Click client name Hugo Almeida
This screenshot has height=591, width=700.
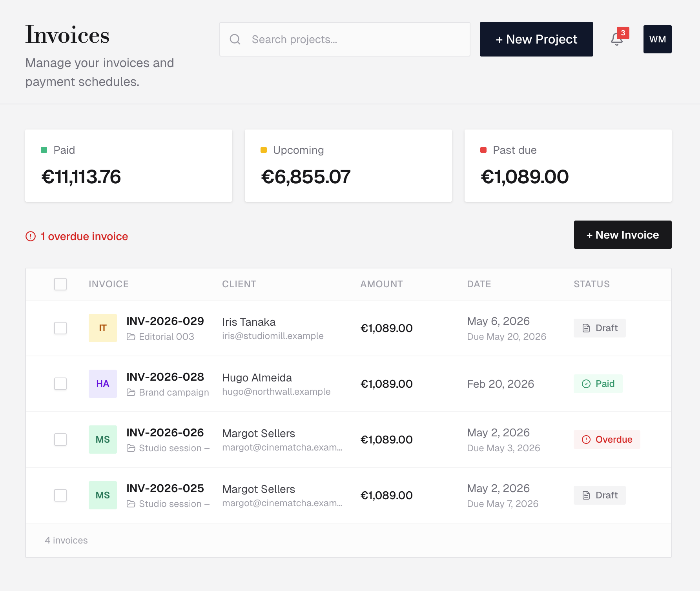coord(257,378)
